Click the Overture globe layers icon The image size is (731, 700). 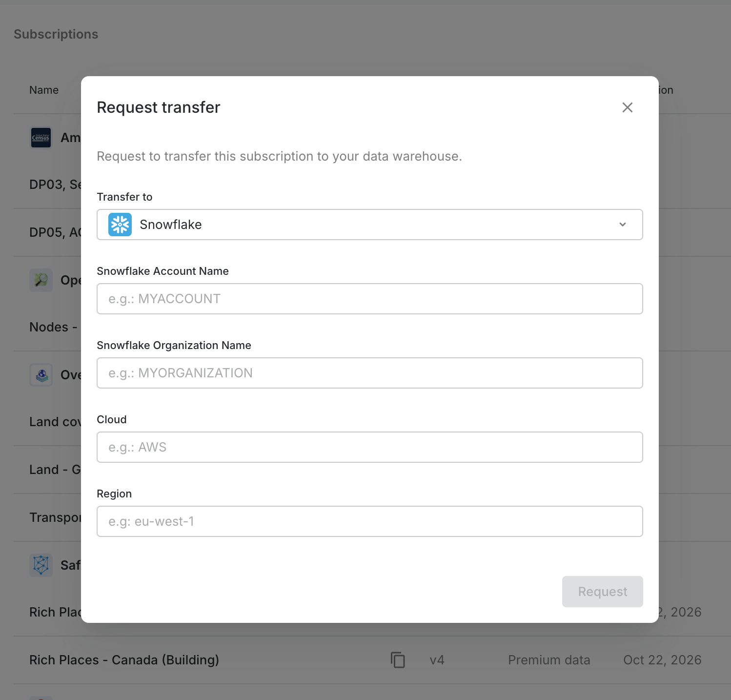[x=41, y=375]
